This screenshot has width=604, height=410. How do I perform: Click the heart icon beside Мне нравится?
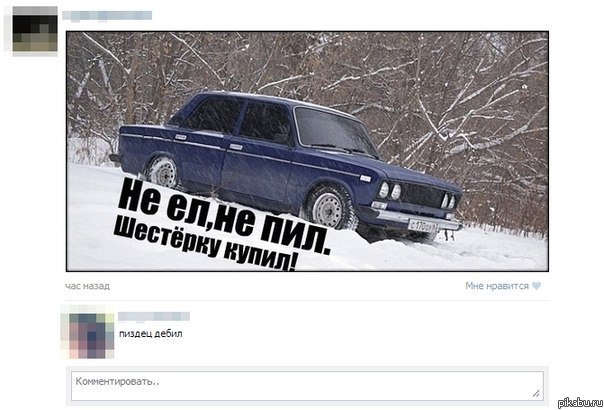536,286
